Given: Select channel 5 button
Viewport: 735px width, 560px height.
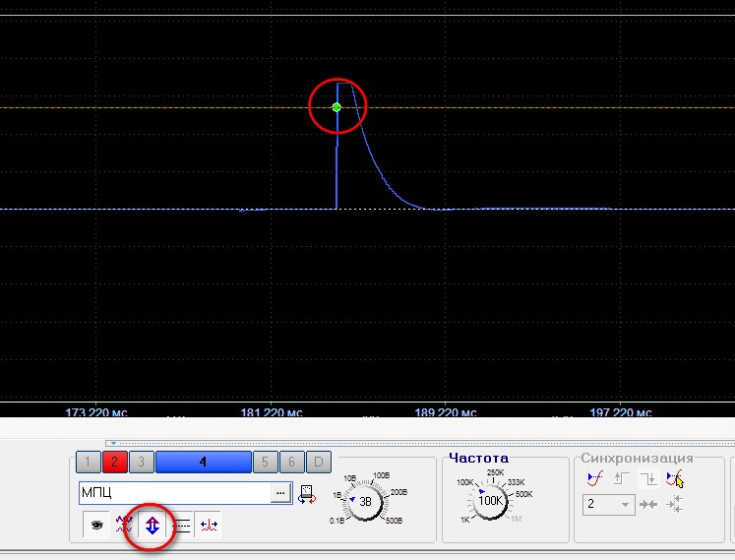Looking at the screenshot, I should (265, 462).
